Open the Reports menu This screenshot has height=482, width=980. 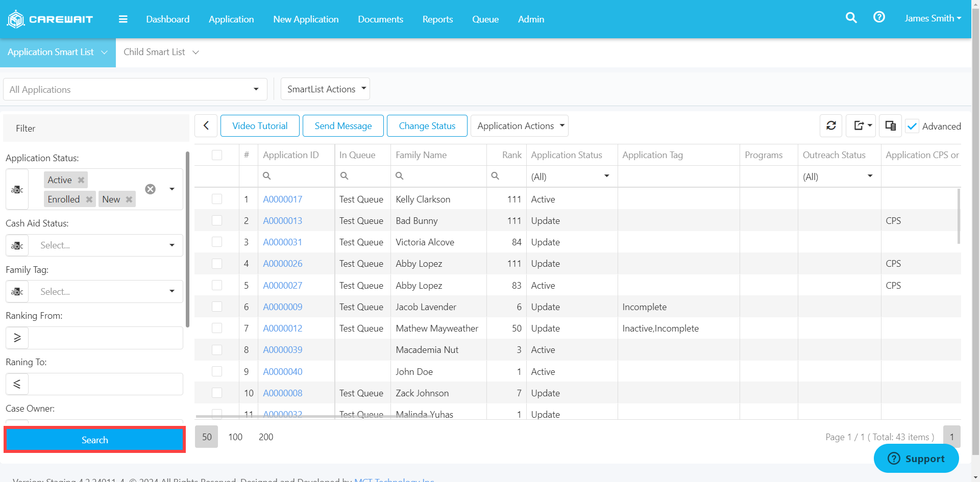tap(437, 19)
